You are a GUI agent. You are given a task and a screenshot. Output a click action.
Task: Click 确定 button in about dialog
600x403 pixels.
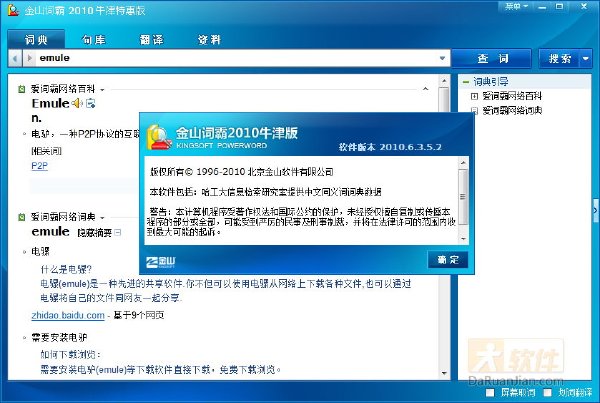tap(447, 260)
